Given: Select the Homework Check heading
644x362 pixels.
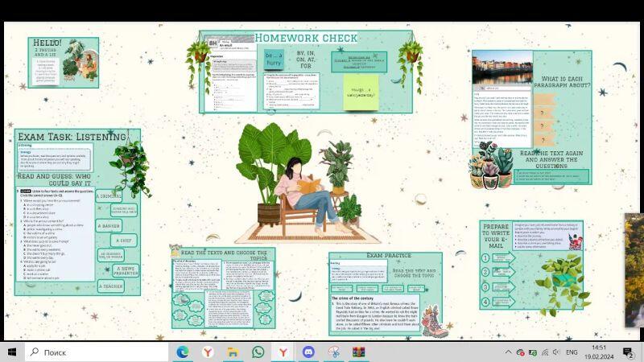Looking at the screenshot, I should tap(306, 38).
